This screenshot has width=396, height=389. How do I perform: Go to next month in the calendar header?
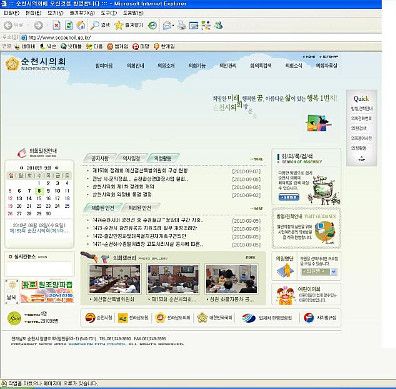pos(56,168)
